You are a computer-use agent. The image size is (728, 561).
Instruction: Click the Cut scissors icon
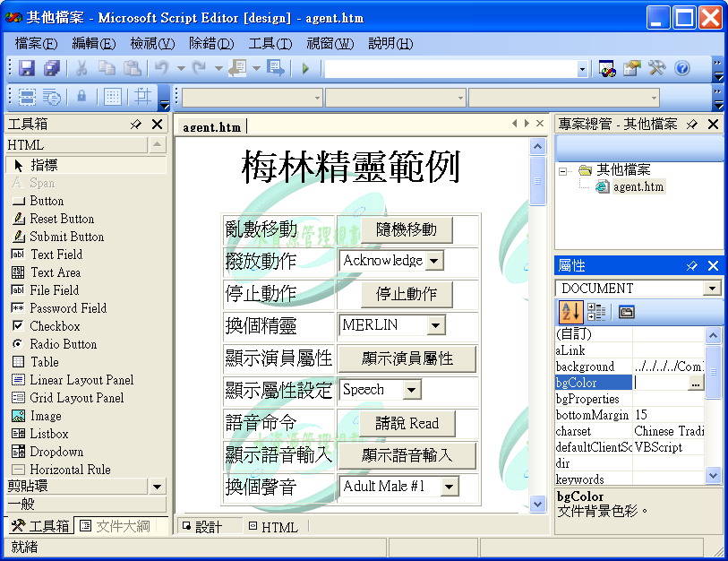(81, 68)
